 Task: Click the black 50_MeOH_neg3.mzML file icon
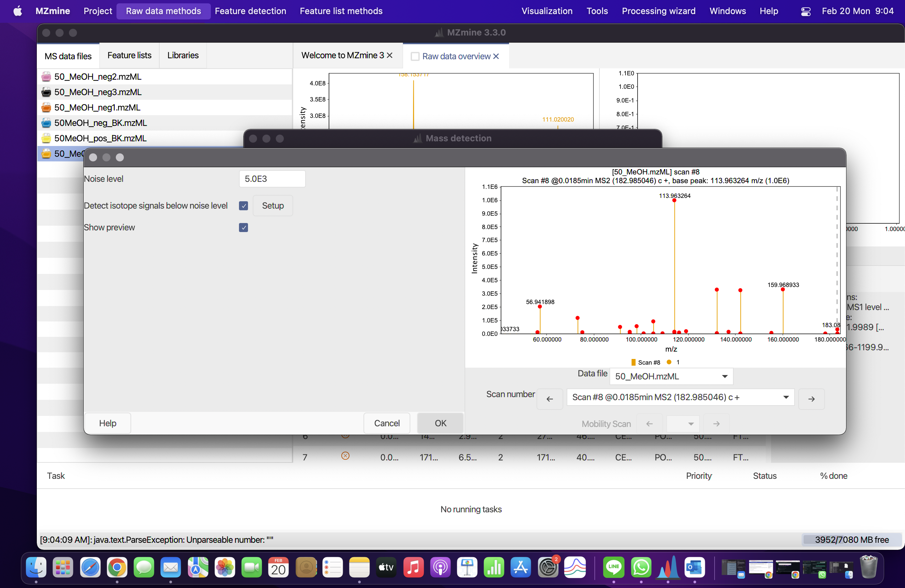[x=46, y=92]
